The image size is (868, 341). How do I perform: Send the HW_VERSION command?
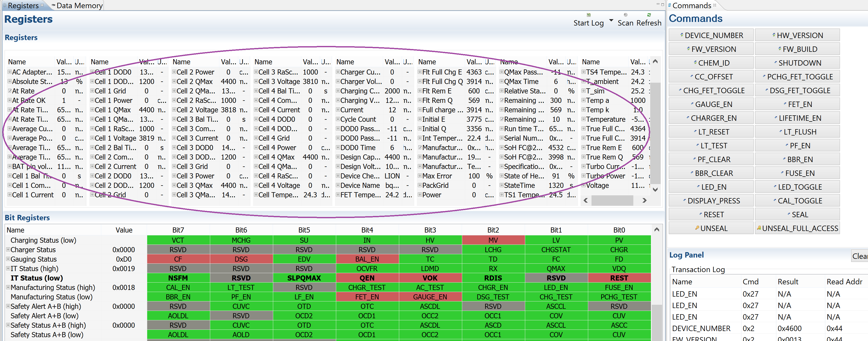[x=797, y=35]
